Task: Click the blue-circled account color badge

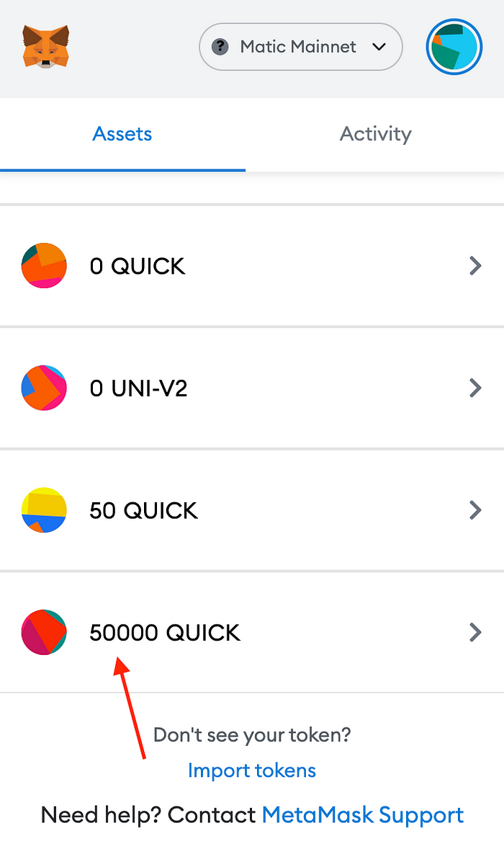Action: 454,47
